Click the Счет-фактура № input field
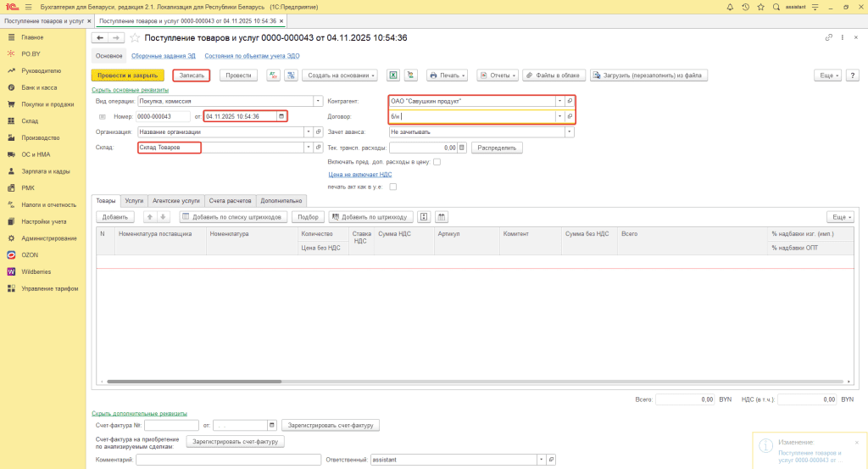The height and width of the screenshot is (469, 868). [171, 425]
